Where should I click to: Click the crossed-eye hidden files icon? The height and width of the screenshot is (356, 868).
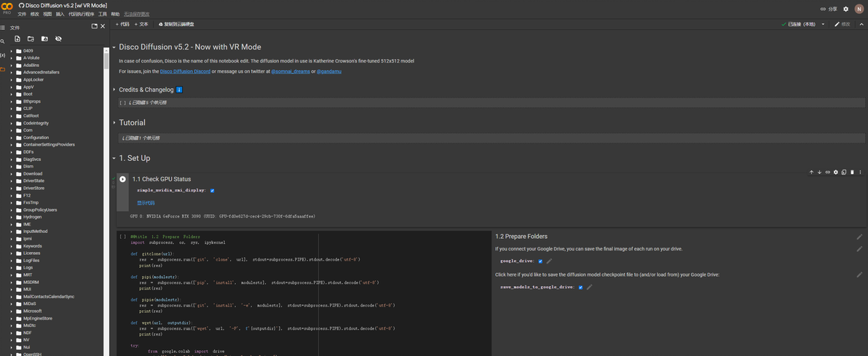tap(58, 39)
